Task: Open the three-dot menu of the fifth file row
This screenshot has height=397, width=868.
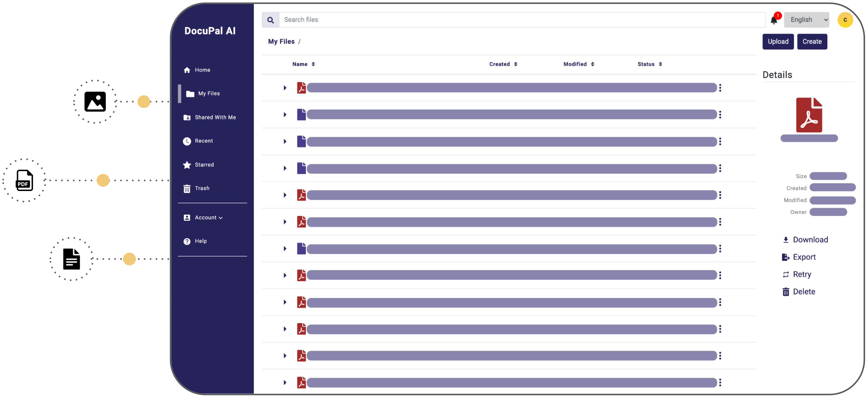Action: click(720, 195)
